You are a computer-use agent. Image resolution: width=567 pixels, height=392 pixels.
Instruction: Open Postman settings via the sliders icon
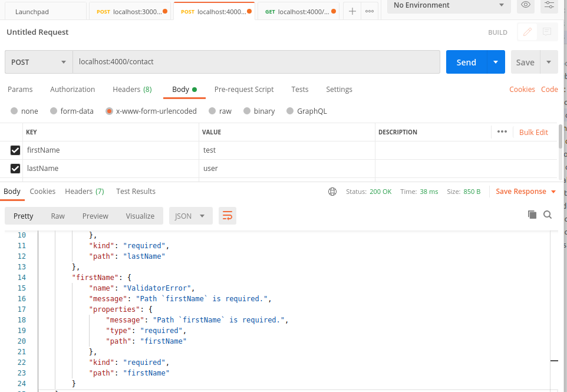[x=548, y=5]
